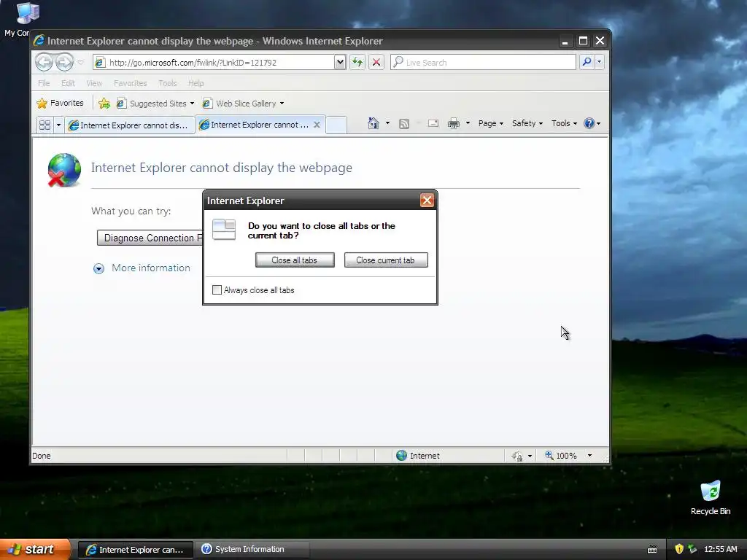
Task: Click the Print icon
Action: pyautogui.click(x=454, y=124)
